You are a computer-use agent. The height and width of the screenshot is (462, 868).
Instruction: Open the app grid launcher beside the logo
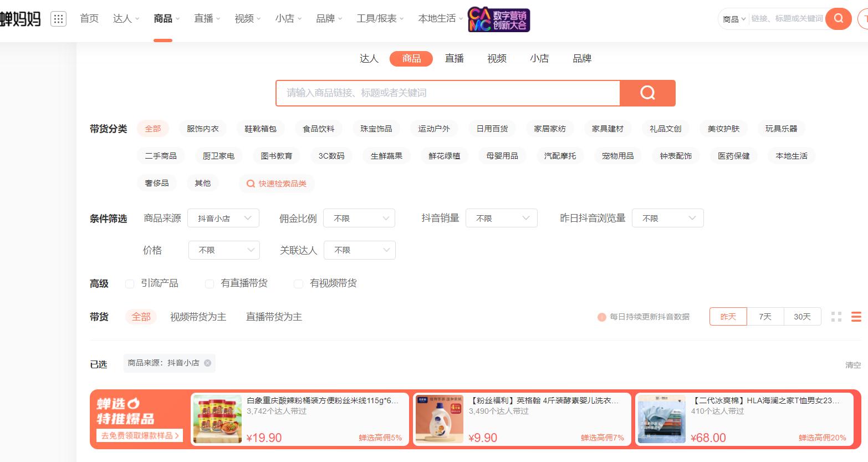57,18
